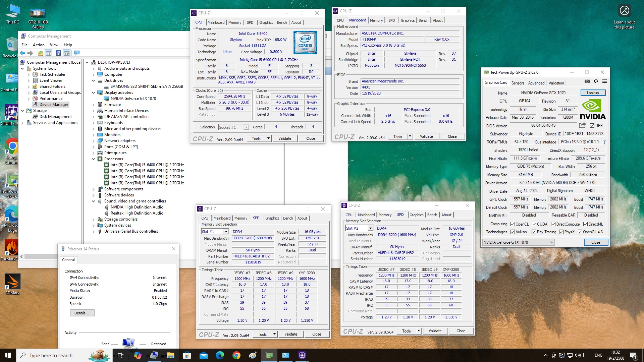Collapse the Display adapters node
Viewport: 644px width, 362px height.
94,93
